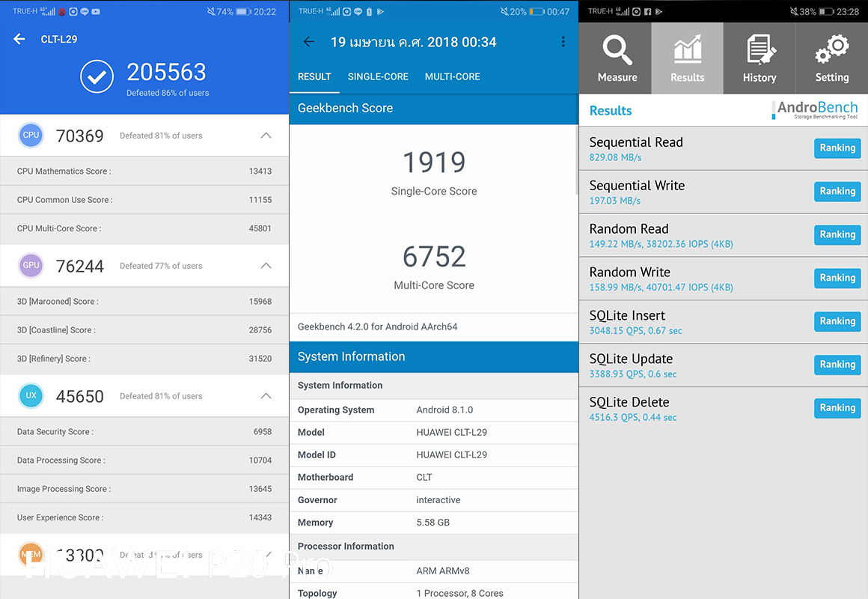Tap the "3388.93 QPS, 0.6 sec" SQLite Update value

[633, 374]
